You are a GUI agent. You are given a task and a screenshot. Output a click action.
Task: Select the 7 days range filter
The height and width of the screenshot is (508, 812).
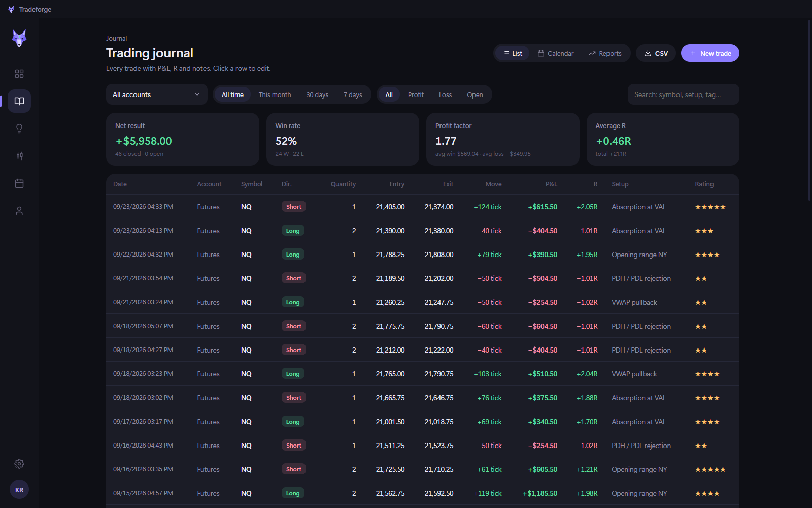coord(353,94)
